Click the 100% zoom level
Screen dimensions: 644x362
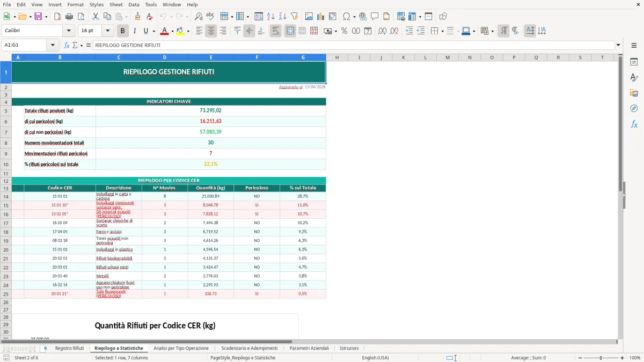[635, 358]
